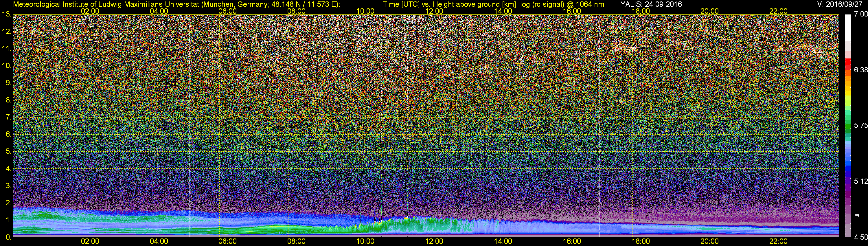Click the 4.50 colorbar minimum label
868x246 pixels.
[861, 237]
